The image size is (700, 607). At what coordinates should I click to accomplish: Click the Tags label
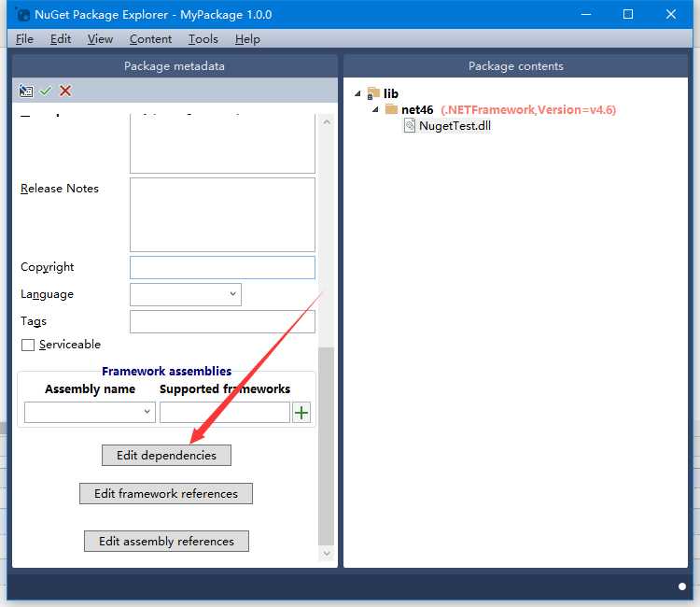click(34, 321)
